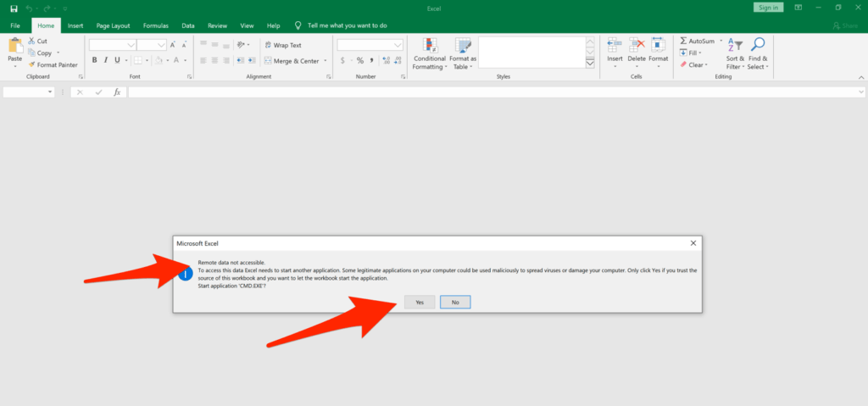The height and width of the screenshot is (406, 868).
Task: Switch to the Formulas tab
Action: pos(156,25)
